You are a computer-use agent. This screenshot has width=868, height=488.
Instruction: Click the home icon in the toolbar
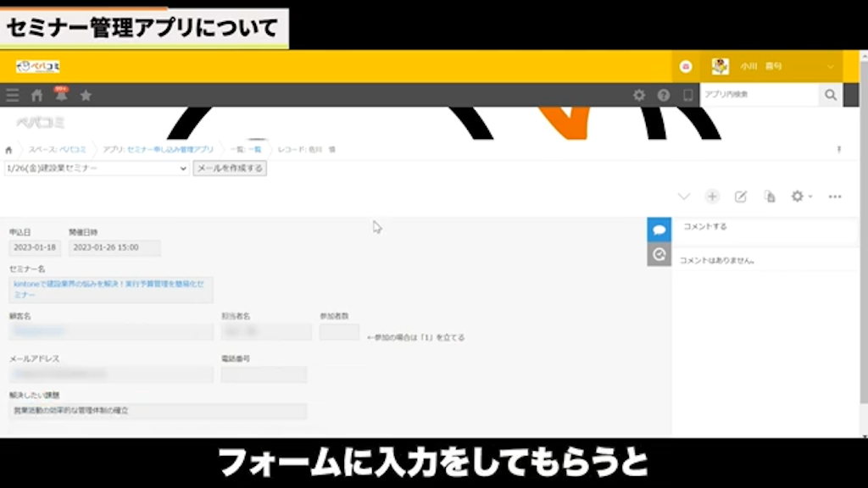[x=36, y=95]
